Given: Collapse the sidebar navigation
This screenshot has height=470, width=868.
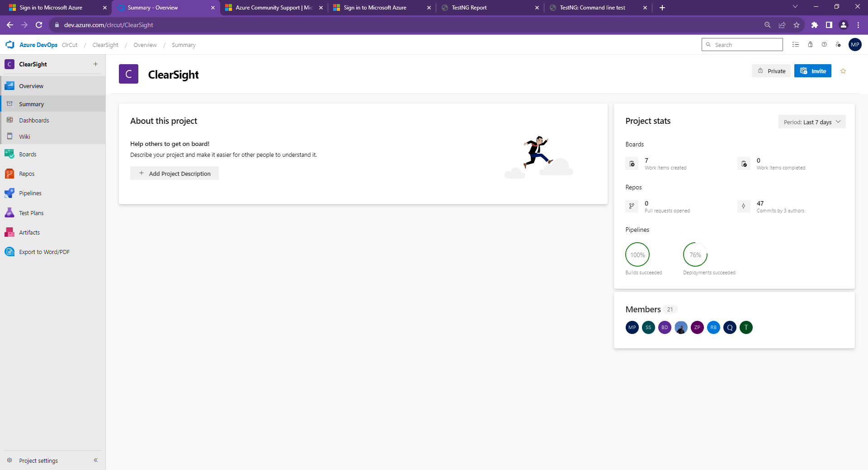Looking at the screenshot, I should click(95, 460).
